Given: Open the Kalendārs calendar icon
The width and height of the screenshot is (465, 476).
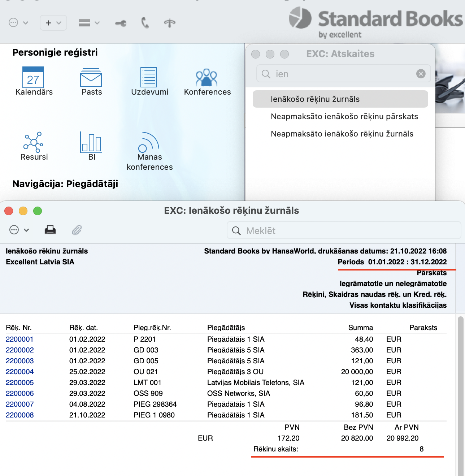Looking at the screenshot, I should [33, 77].
